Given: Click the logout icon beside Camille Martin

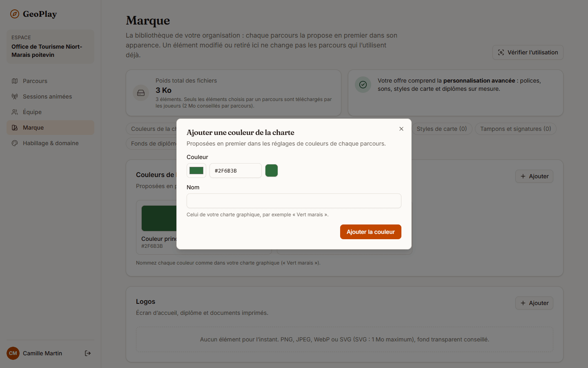Looking at the screenshot, I should coord(88,353).
